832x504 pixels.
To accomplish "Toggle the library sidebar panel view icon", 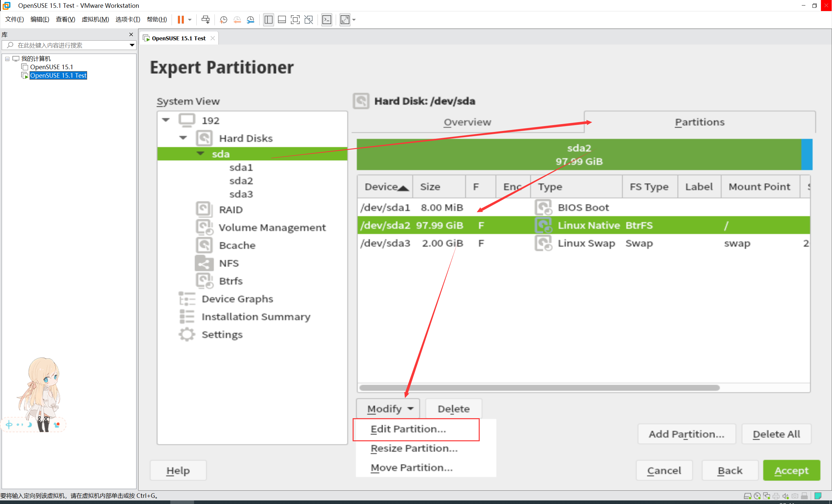I will click(268, 19).
